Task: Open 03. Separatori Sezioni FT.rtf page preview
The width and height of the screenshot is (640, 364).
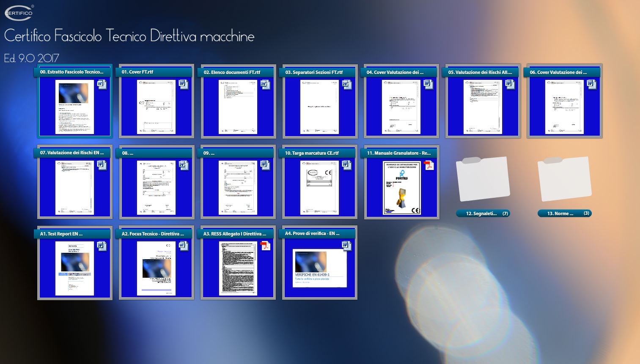Action: pos(319,107)
